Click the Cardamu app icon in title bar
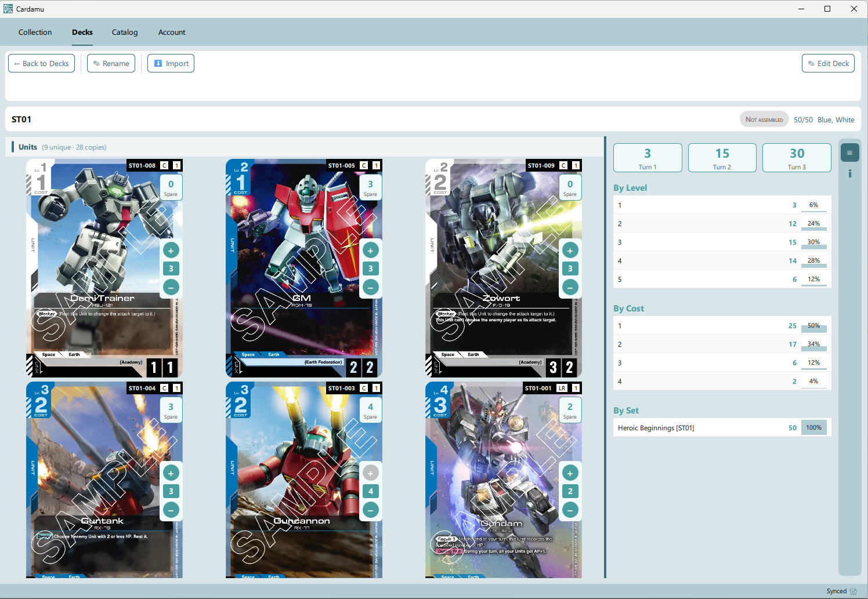Image resolution: width=868 pixels, height=599 pixels. tap(8, 9)
